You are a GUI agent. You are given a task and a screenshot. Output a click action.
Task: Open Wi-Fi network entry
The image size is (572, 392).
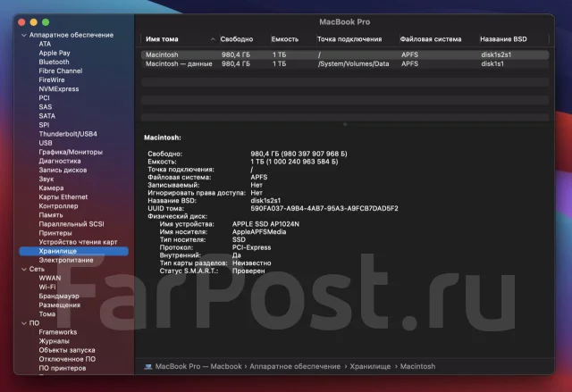click(x=47, y=287)
